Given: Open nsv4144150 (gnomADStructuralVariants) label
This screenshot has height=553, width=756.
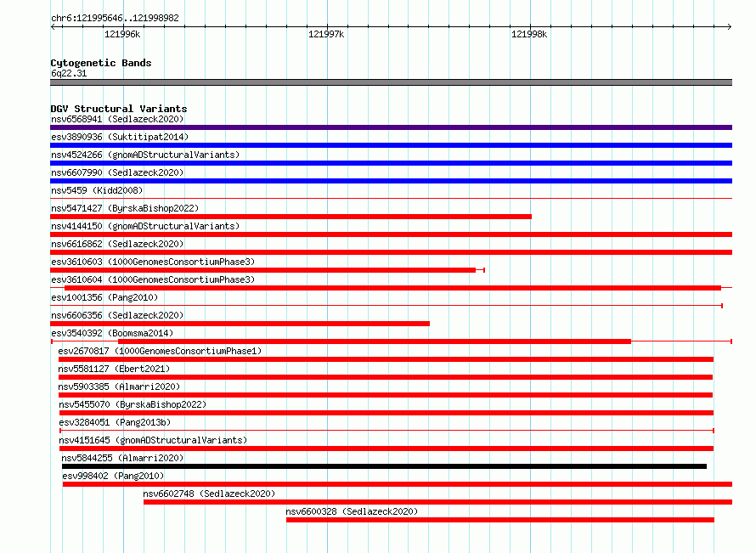Looking at the screenshot, I should [145, 226].
